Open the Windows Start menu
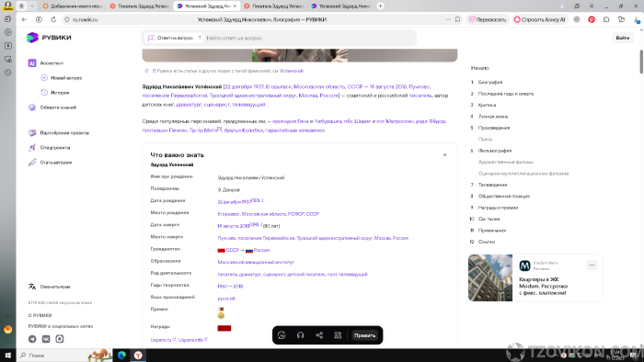The width and height of the screenshot is (644, 362). pyautogui.click(x=7, y=355)
